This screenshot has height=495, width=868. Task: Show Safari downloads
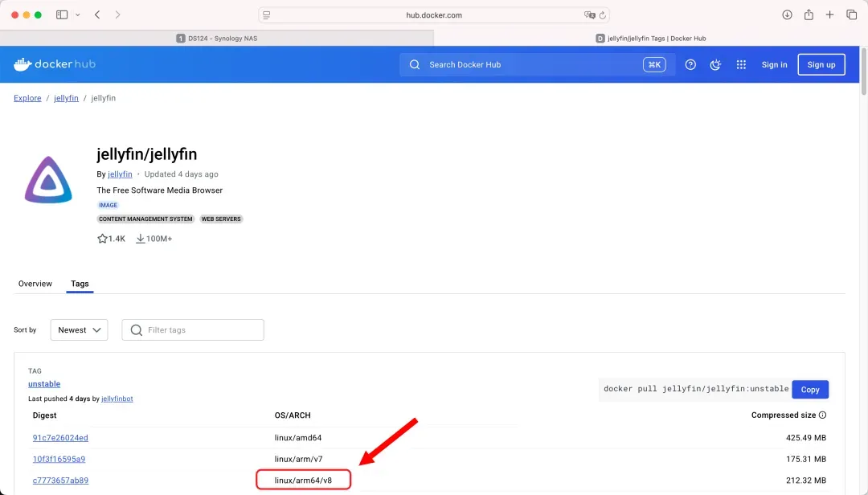(787, 15)
